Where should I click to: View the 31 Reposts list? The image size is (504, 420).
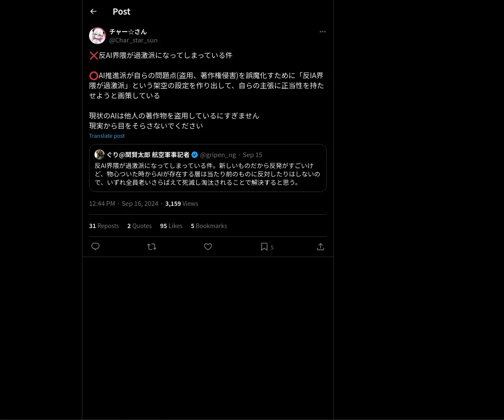click(104, 226)
